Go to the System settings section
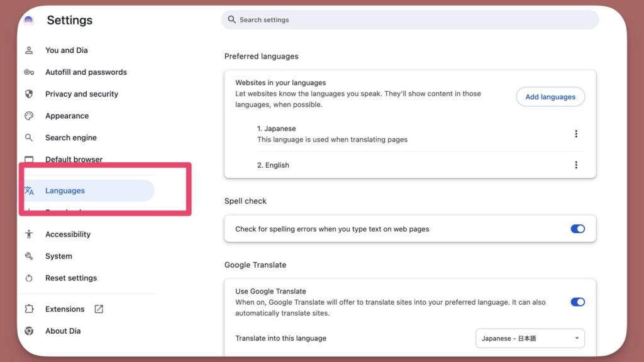 [x=58, y=256]
